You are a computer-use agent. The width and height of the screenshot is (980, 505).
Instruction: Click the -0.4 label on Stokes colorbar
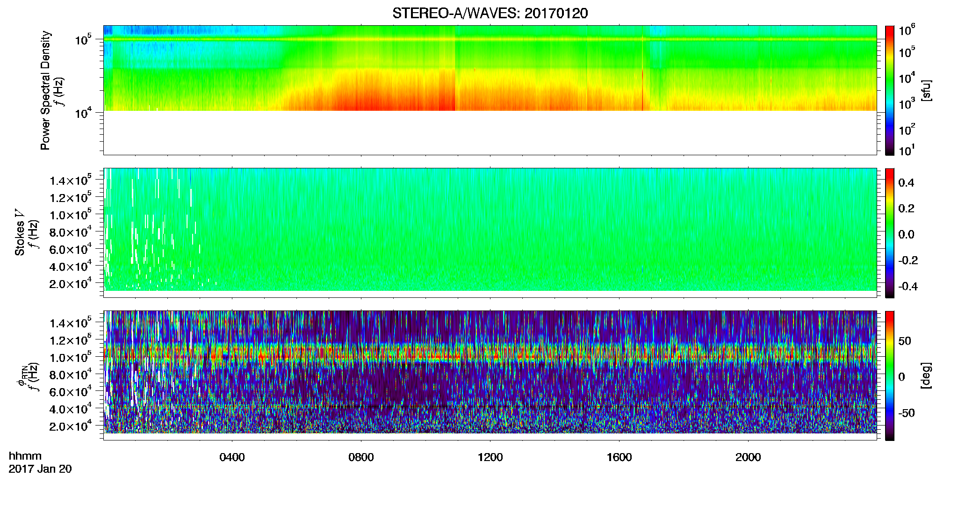(908, 286)
